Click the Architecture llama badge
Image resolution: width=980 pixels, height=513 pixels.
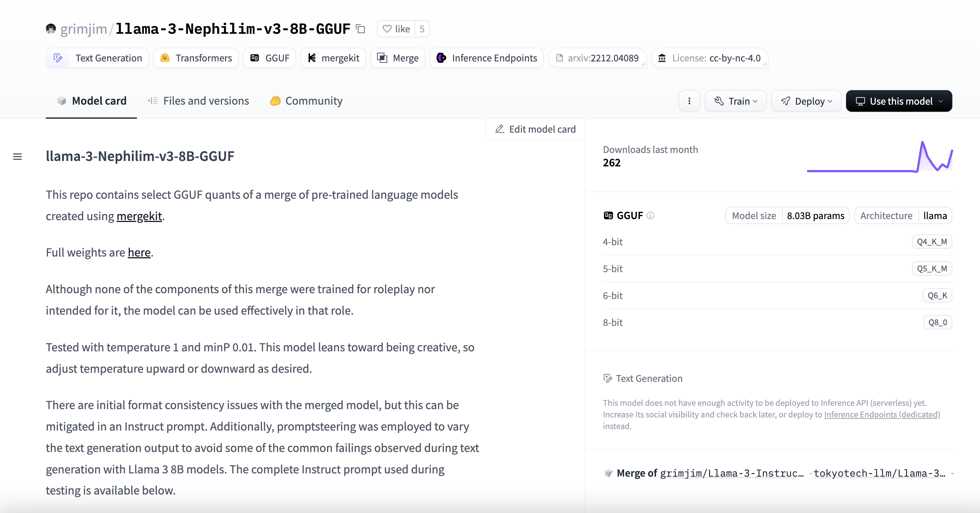(x=903, y=216)
